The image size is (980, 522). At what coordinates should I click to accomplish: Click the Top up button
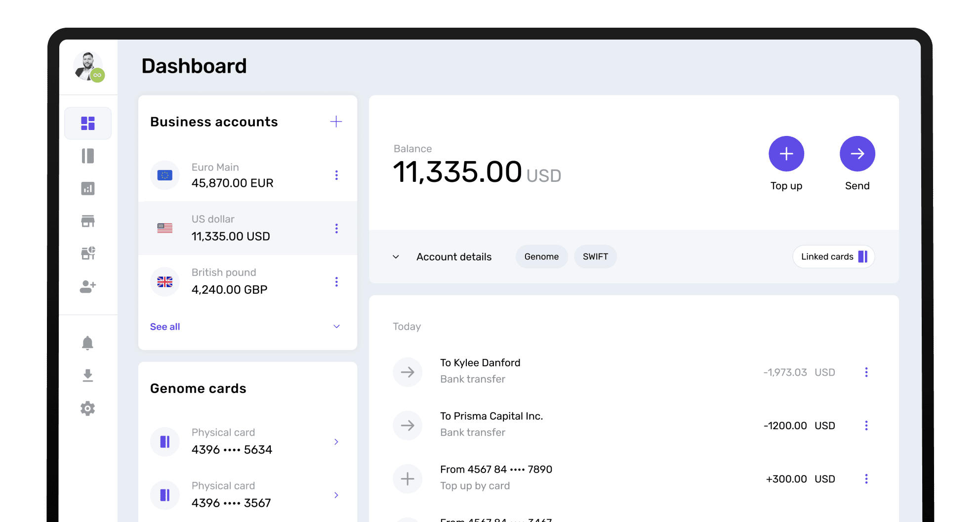click(x=786, y=154)
